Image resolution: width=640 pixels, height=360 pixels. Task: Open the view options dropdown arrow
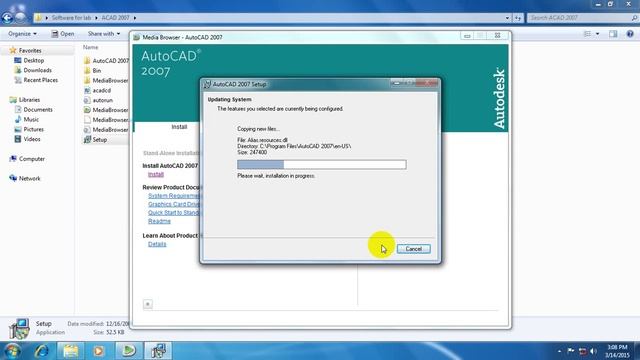pyautogui.click(x=597, y=33)
